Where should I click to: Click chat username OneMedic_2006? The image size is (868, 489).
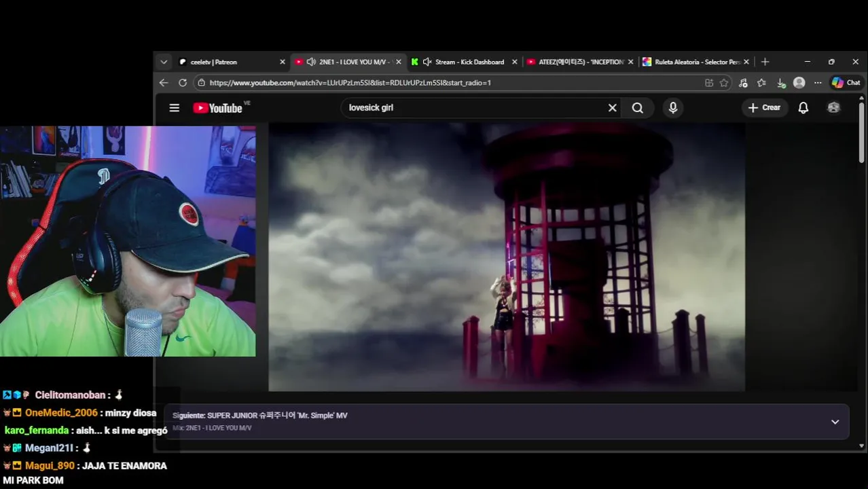[61, 413]
